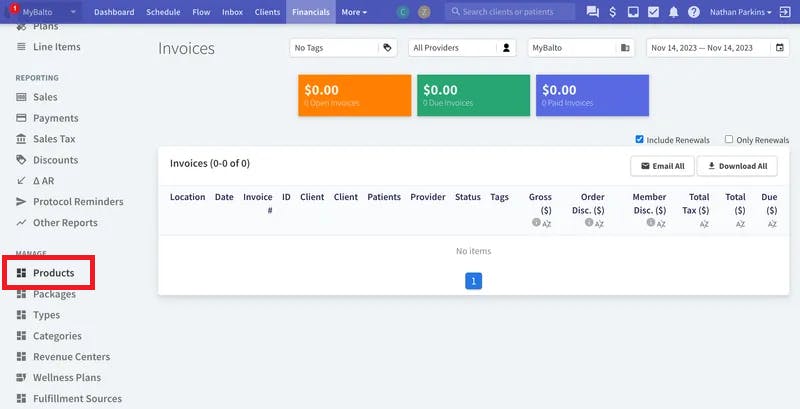Sort by the Gross ($) AZ icon

[x=547, y=224]
